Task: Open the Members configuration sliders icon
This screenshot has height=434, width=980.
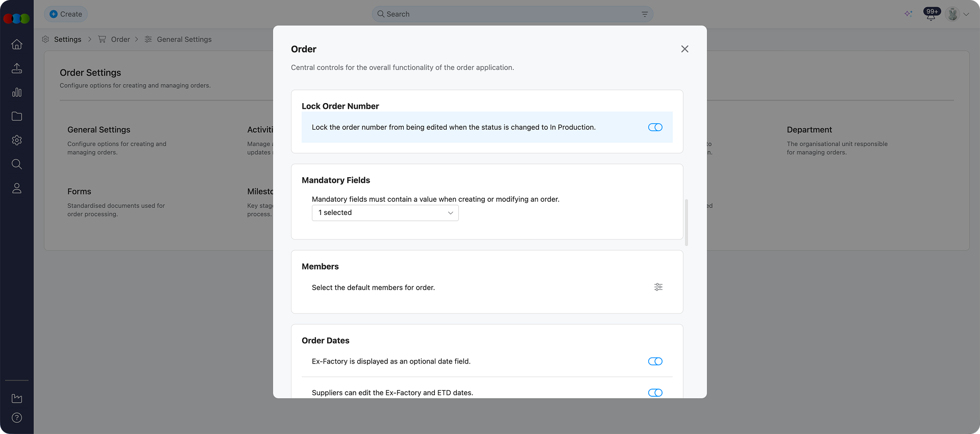Action: (x=658, y=287)
